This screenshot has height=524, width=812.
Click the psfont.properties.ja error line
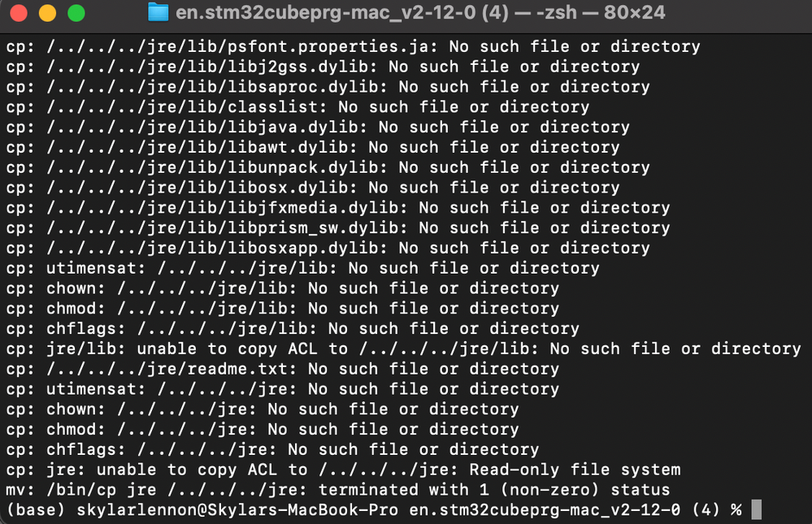(x=354, y=46)
